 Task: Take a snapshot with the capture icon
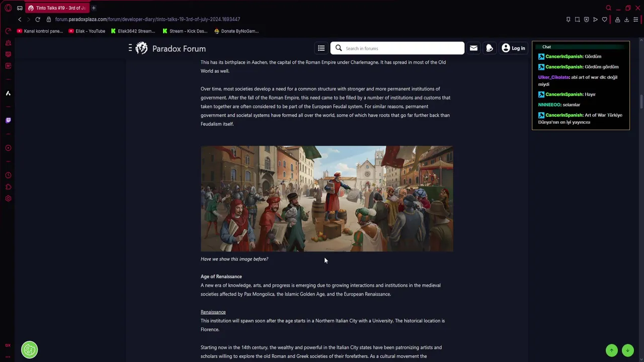coord(577,20)
